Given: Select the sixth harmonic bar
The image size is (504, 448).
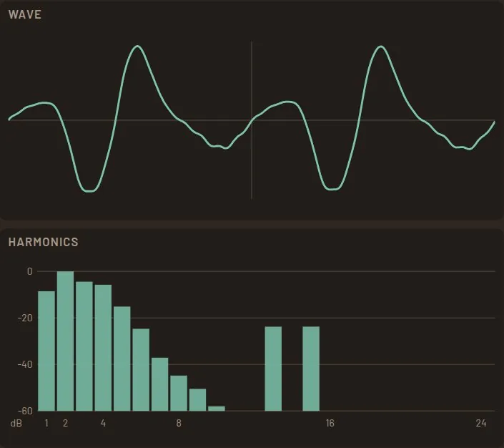Looking at the screenshot, I should click(141, 370).
